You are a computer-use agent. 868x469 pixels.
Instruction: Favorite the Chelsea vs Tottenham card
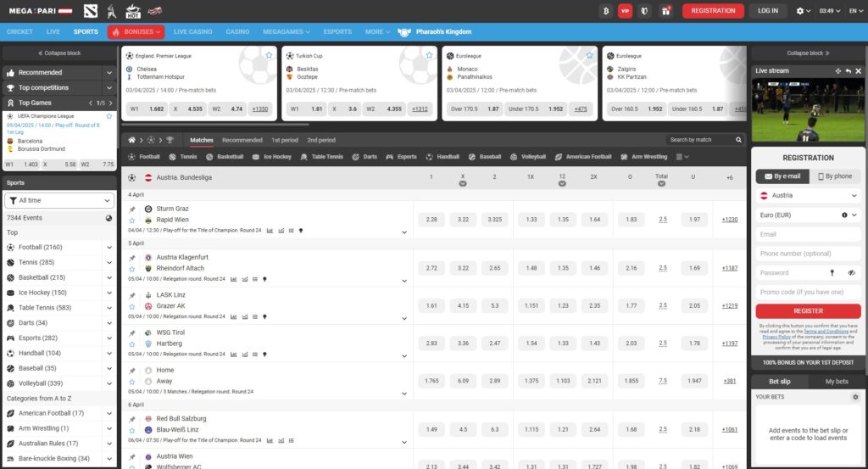269,55
